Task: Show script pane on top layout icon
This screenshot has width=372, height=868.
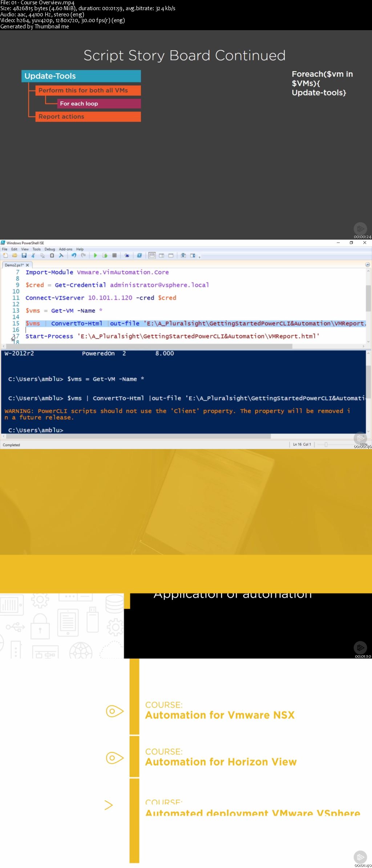Action: (152, 255)
